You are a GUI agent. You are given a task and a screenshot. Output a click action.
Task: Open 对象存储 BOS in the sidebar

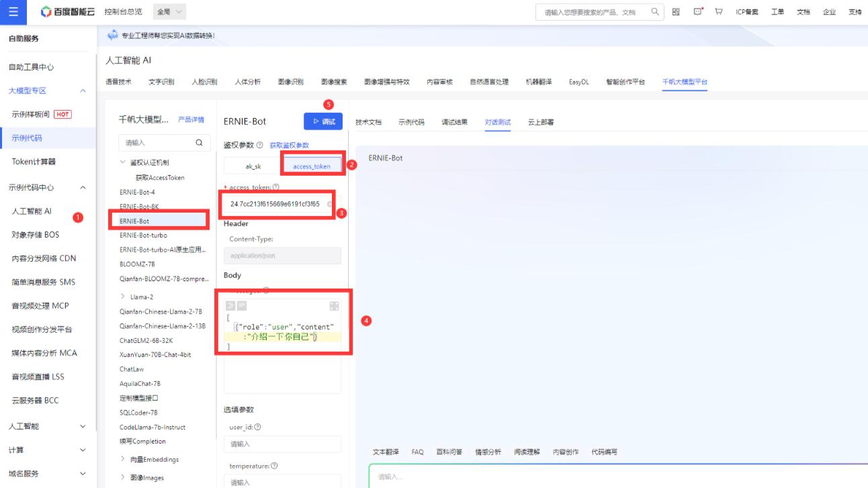pyautogui.click(x=35, y=235)
